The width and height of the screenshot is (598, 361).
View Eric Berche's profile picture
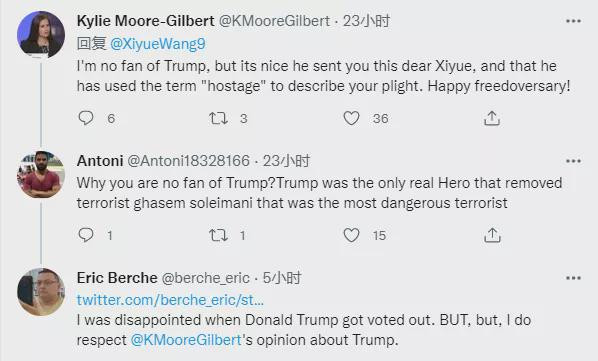(41, 292)
